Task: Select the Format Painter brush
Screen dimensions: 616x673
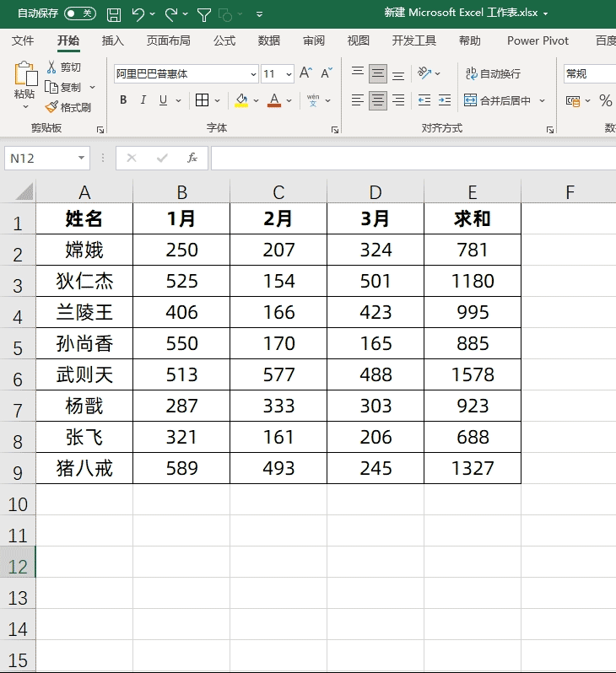Action: tap(51, 107)
